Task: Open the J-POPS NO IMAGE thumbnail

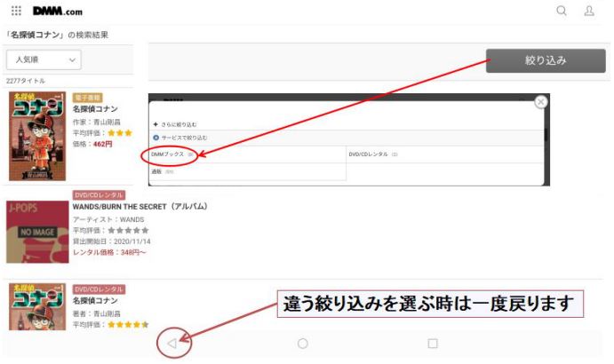Action: [x=37, y=232]
